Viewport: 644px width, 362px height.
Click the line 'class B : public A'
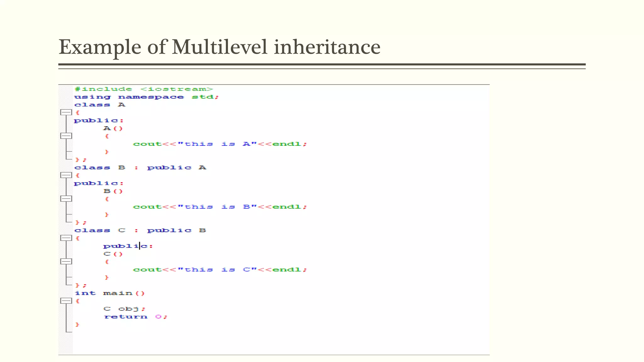[x=140, y=167]
